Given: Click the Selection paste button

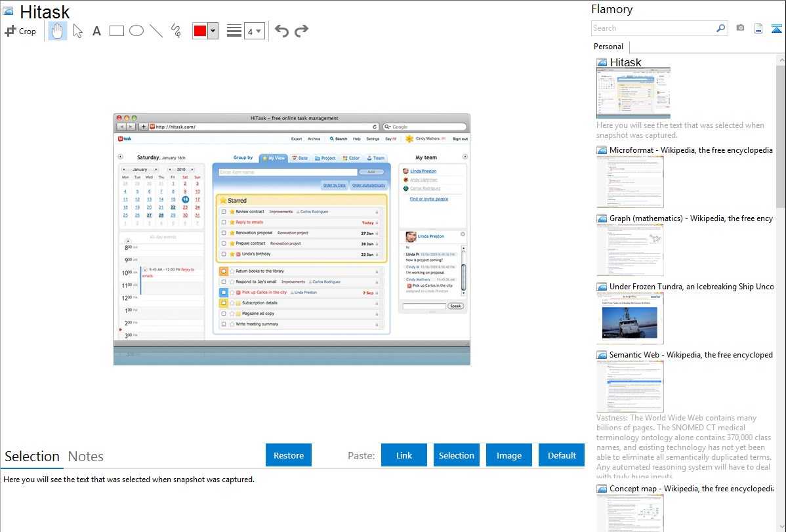Looking at the screenshot, I should 456,455.
